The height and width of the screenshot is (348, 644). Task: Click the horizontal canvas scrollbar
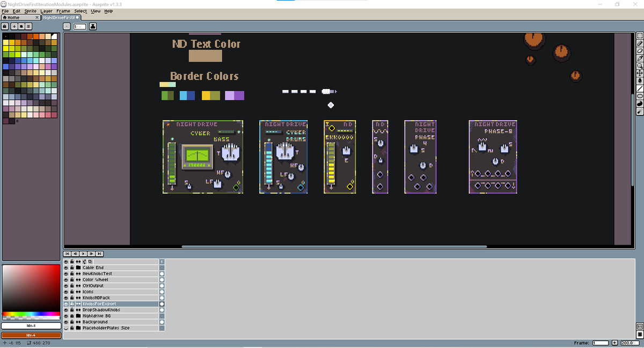coord(334,247)
